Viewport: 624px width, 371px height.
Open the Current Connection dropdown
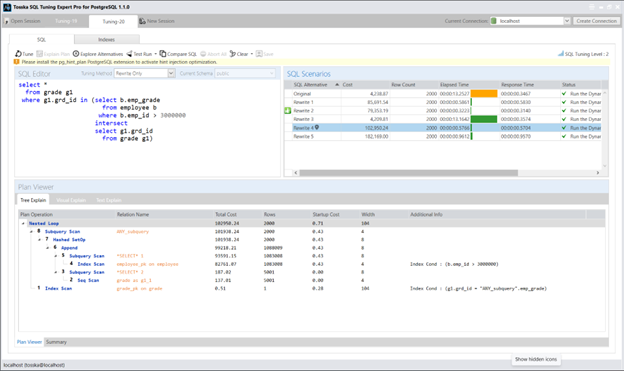pyautogui.click(x=567, y=21)
